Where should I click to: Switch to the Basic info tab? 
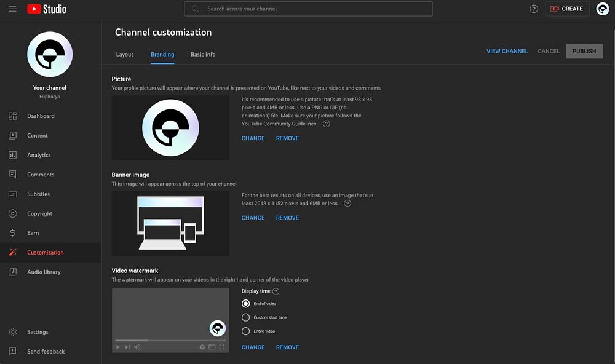203,55
